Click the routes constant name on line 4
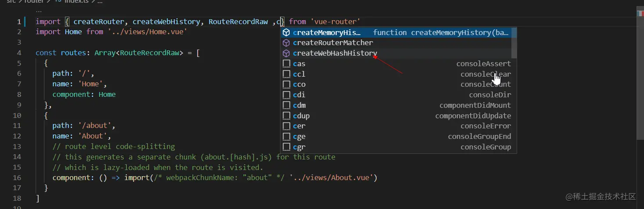 point(73,53)
